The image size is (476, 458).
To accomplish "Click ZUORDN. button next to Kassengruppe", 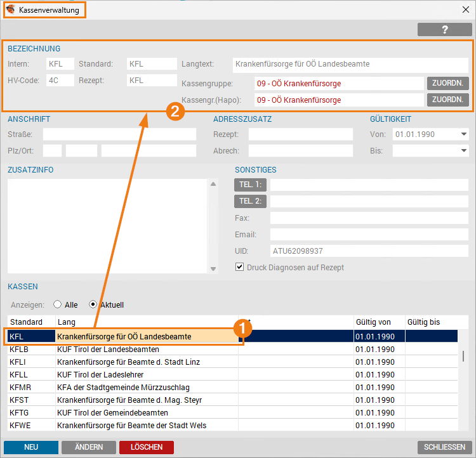I will click(448, 84).
